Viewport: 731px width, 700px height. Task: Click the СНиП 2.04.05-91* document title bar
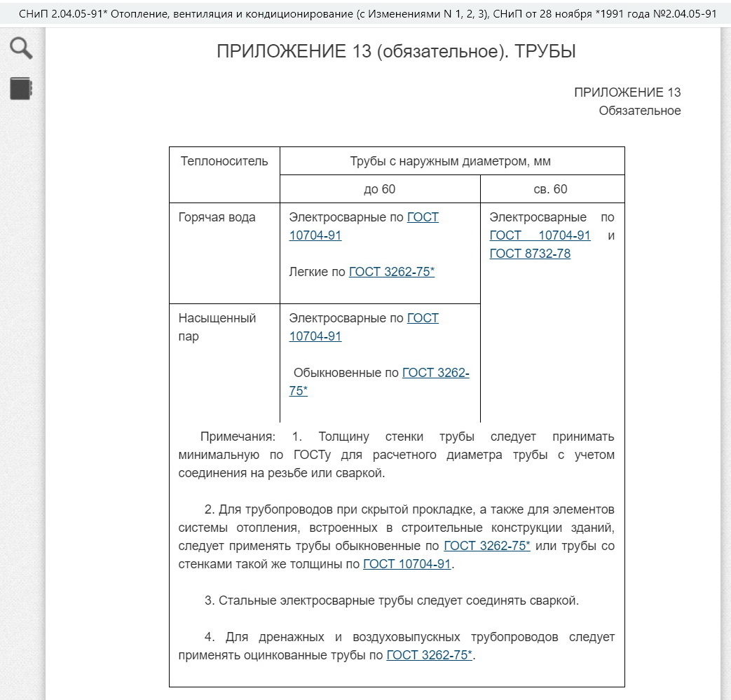[365, 13]
